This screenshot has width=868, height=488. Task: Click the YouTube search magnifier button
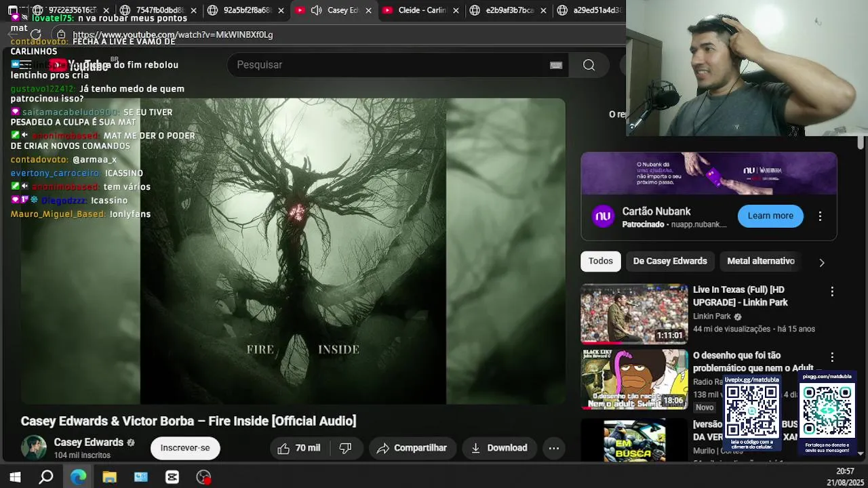pyautogui.click(x=589, y=65)
